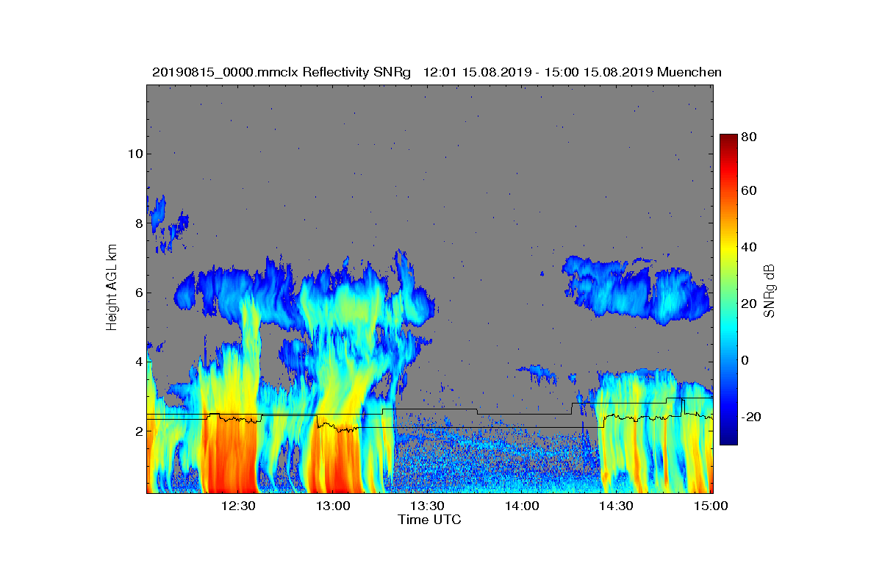Click the colorbar value -20 label
The width and height of the screenshot is (882, 588).
[751, 417]
